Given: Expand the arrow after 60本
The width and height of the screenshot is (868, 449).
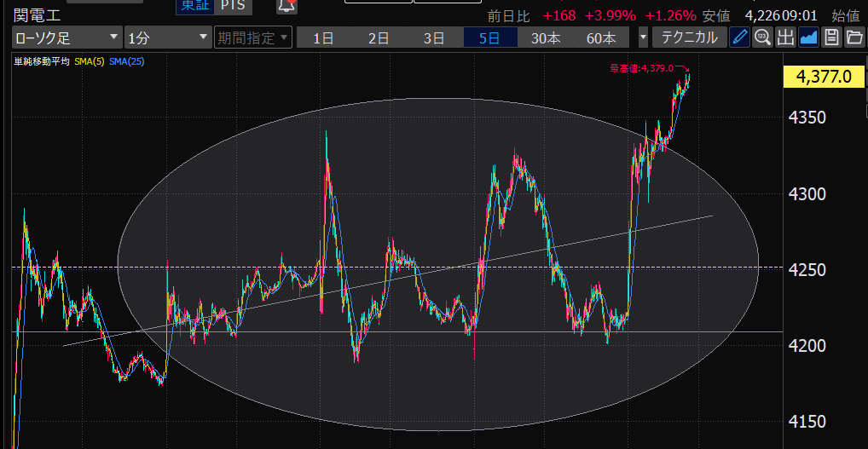Looking at the screenshot, I should [643, 37].
